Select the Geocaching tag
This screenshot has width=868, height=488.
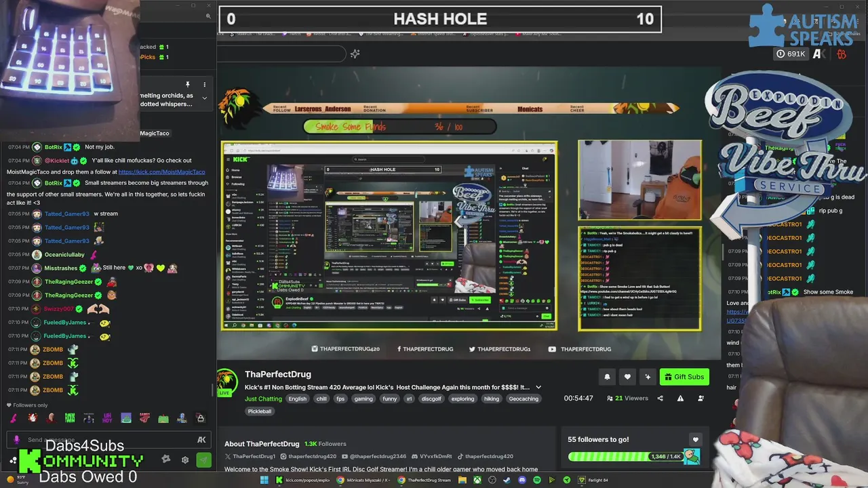(524, 399)
